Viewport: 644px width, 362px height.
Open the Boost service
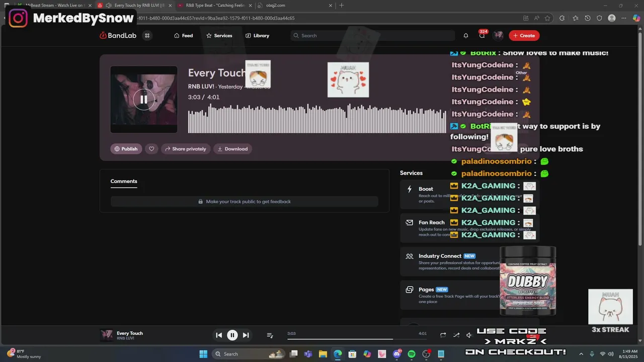(x=470, y=195)
